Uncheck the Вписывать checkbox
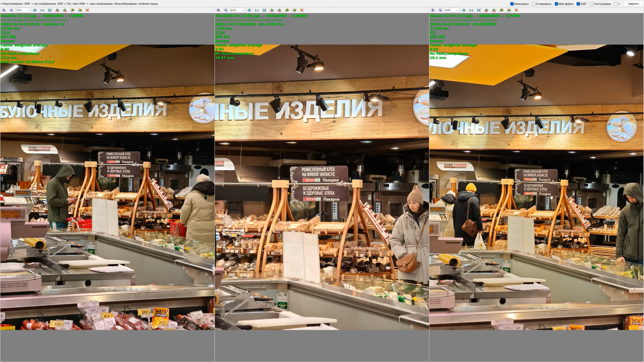Screen dimensions: 644x362 click(512, 4)
